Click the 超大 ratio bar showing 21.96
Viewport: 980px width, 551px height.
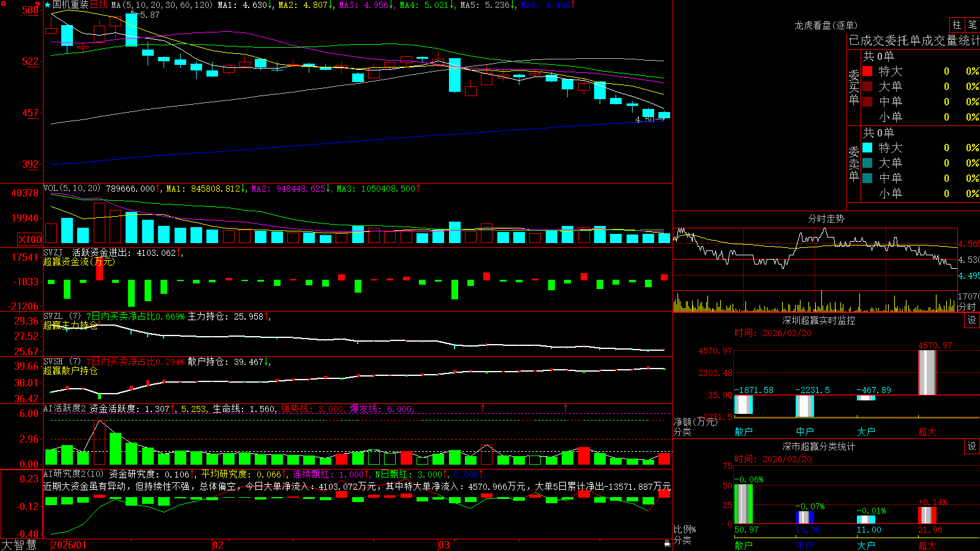click(x=927, y=515)
